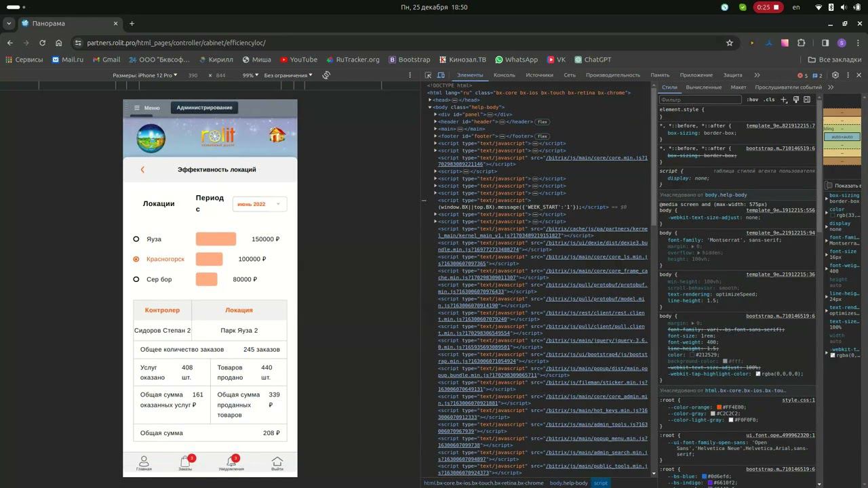Click the --bs-blue #0d6efd swatch
Image resolution: width=868 pixels, height=488 pixels.
pyautogui.click(x=705, y=476)
